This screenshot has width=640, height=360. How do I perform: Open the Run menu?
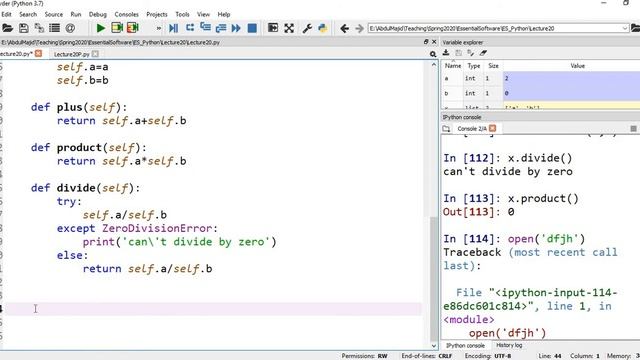coord(76,14)
